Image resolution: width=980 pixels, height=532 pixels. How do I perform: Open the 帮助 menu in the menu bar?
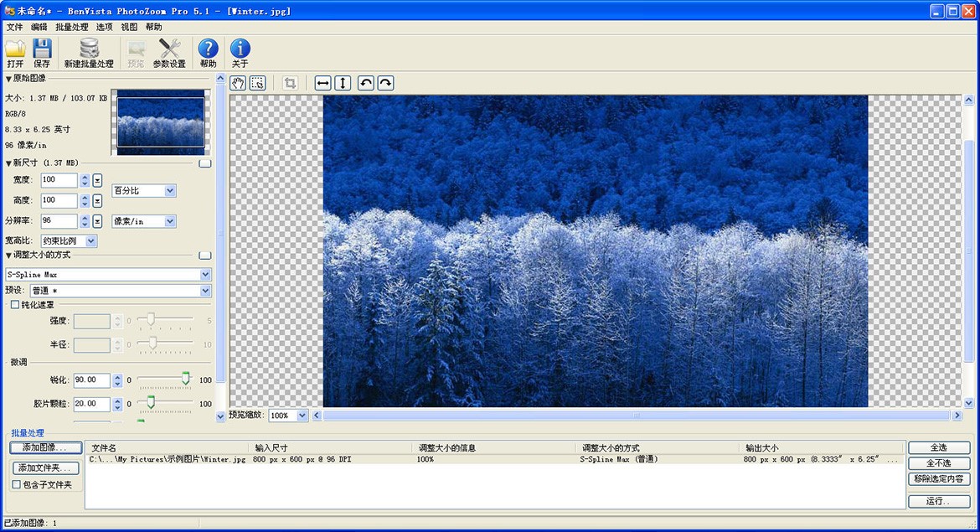point(154,27)
